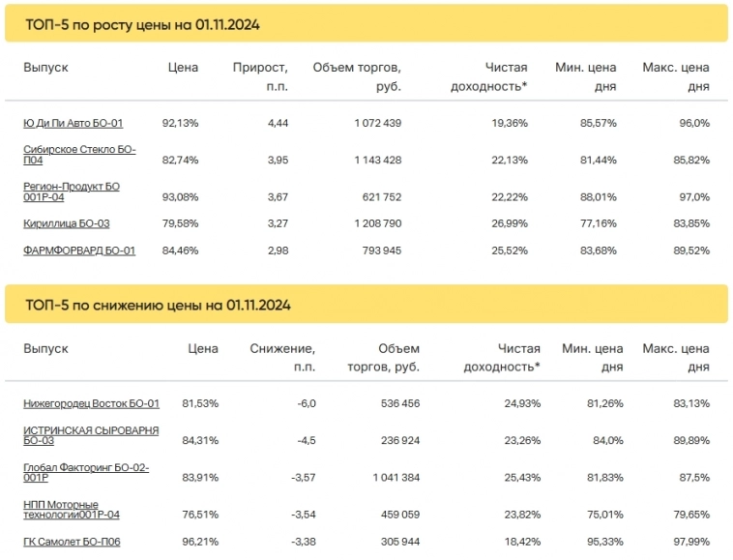Select the Кириллица БО-03 link

click(66, 223)
